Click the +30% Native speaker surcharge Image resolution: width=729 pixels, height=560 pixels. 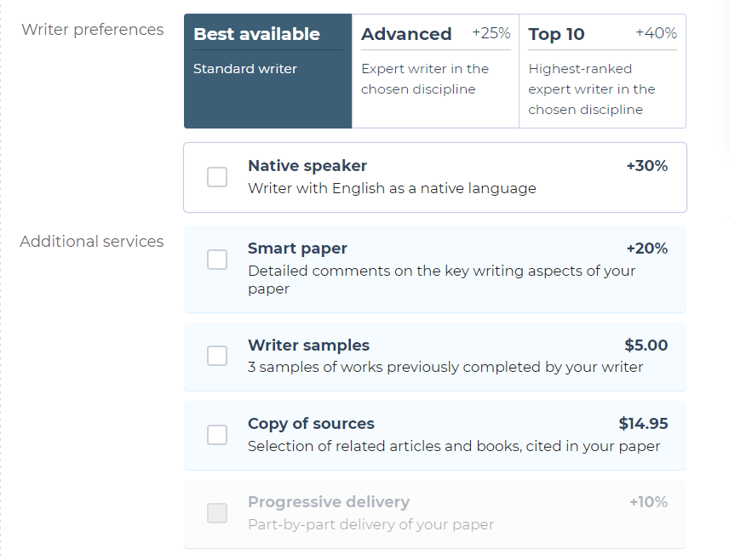[647, 166]
